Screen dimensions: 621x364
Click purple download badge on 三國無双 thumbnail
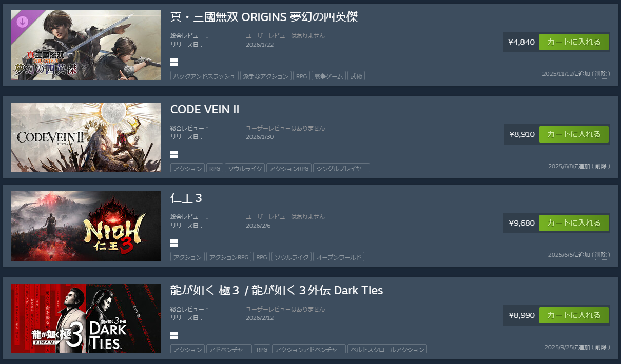pyautogui.click(x=22, y=22)
